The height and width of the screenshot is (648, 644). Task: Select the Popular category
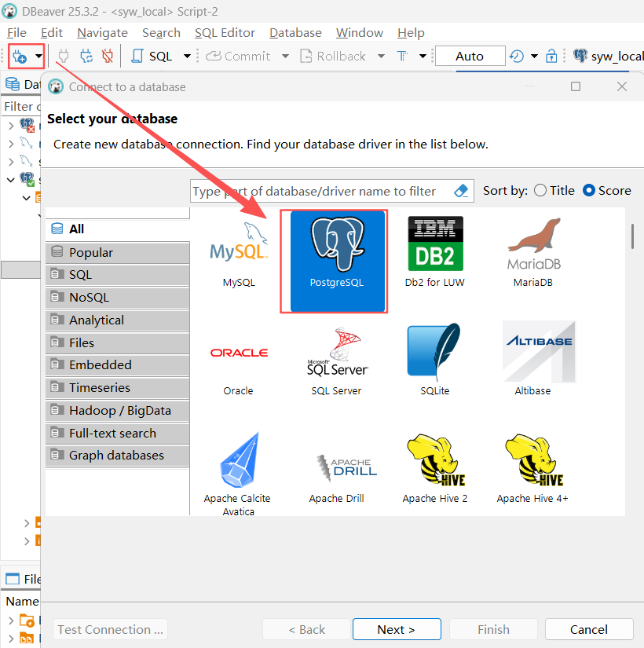pyautogui.click(x=117, y=252)
